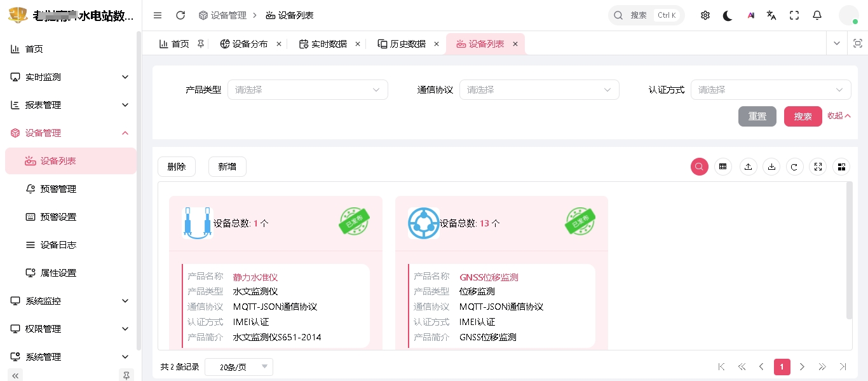Click the export upload icon in table toolbar
This screenshot has width=868, height=381.
point(748,167)
